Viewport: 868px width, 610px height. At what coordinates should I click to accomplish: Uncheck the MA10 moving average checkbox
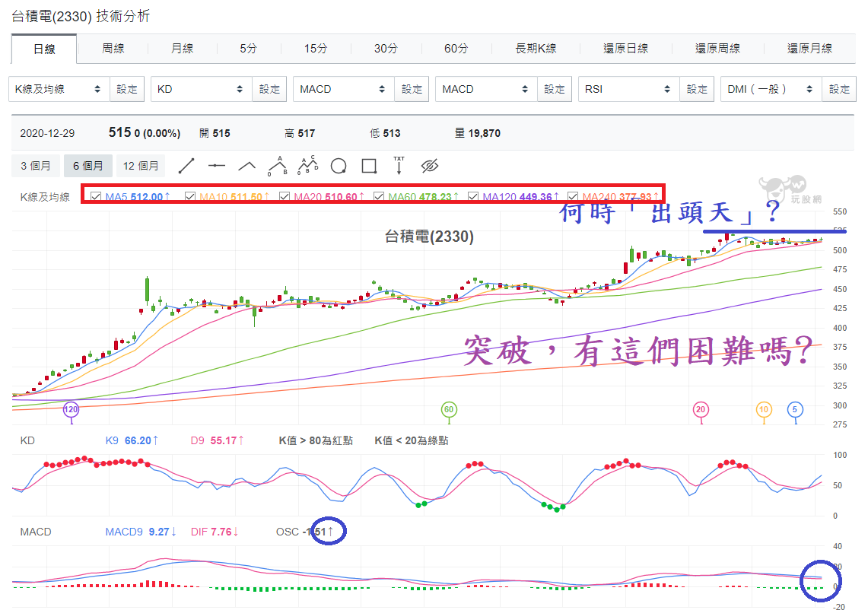(x=190, y=196)
